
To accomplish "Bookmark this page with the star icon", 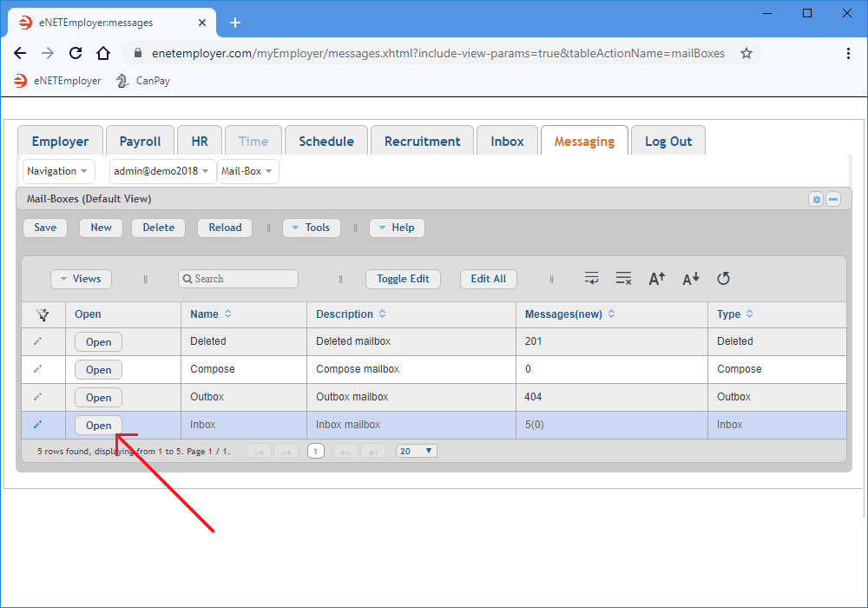I will 746,53.
